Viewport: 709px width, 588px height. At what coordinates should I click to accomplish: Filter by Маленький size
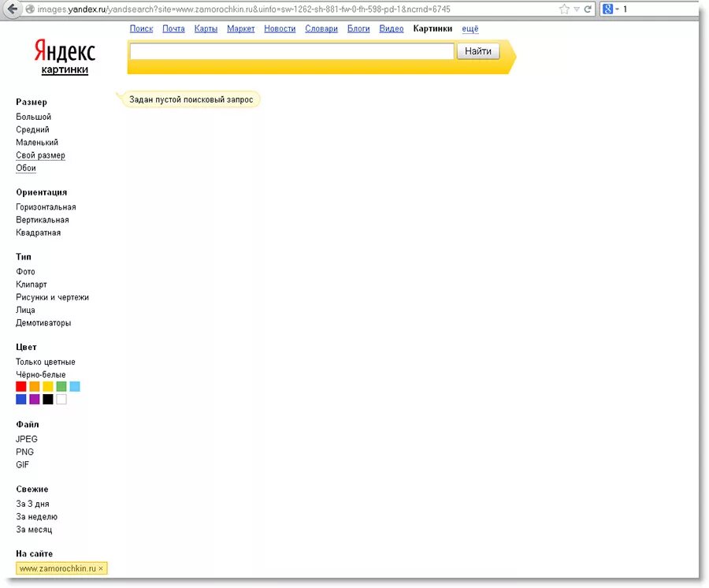pos(37,142)
